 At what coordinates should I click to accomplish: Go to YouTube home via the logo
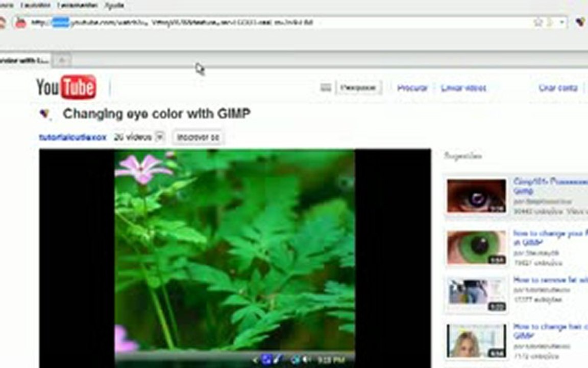click(x=66, y=87)
